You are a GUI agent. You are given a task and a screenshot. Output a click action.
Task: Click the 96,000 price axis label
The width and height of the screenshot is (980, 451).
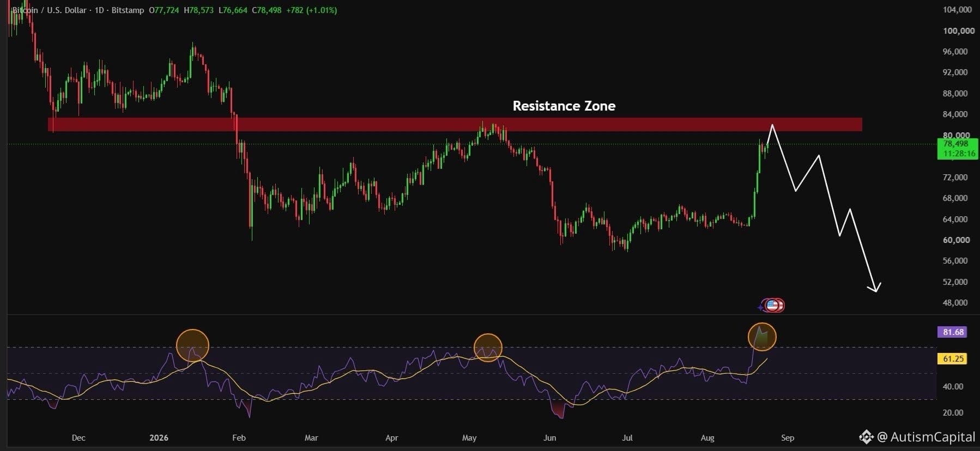pyautogui.click(x=955, y=52)
